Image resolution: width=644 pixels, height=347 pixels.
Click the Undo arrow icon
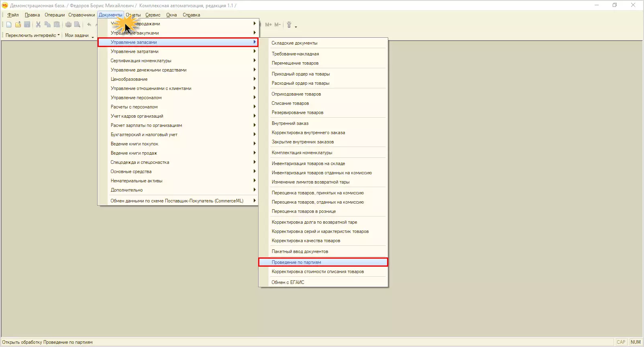tap(89, 24)
